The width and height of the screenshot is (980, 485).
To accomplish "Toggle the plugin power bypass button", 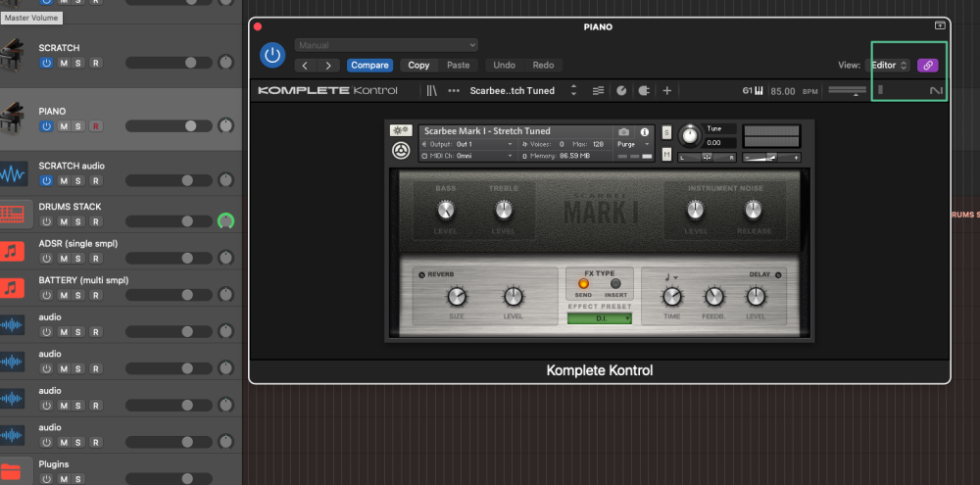I will click(272, 55).
